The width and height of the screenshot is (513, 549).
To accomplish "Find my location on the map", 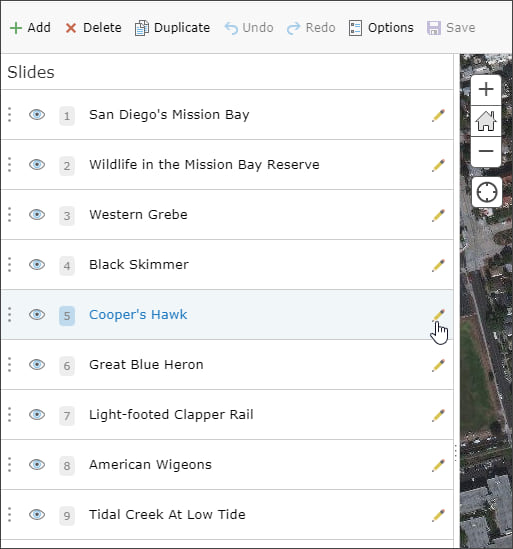I will coord(487,192).
